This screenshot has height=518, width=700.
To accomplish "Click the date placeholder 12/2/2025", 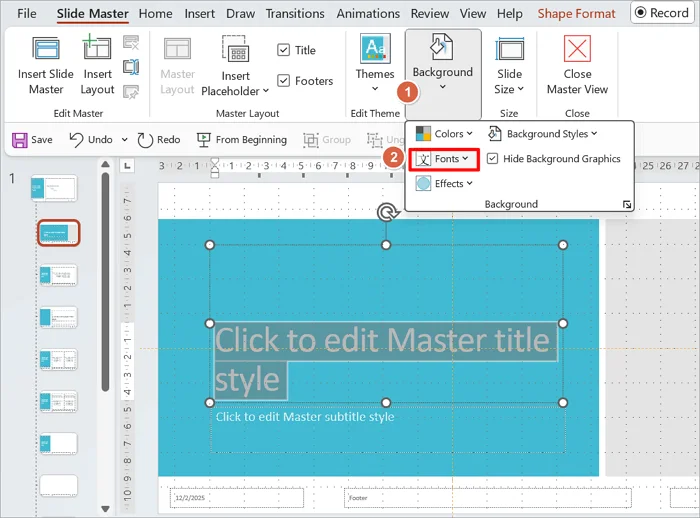I will tap(237, 498).
